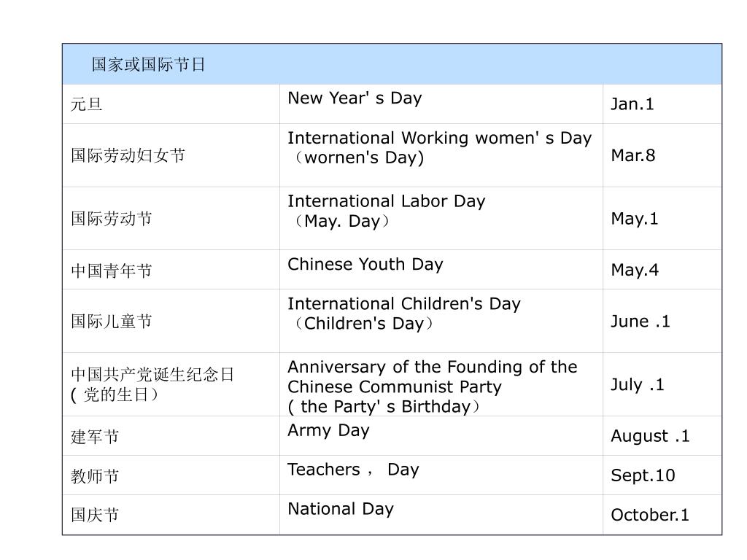The height and width of the screenshot is (560, 747).
Task: Click the 国际劳动节 cell
Action: (171, 219)
